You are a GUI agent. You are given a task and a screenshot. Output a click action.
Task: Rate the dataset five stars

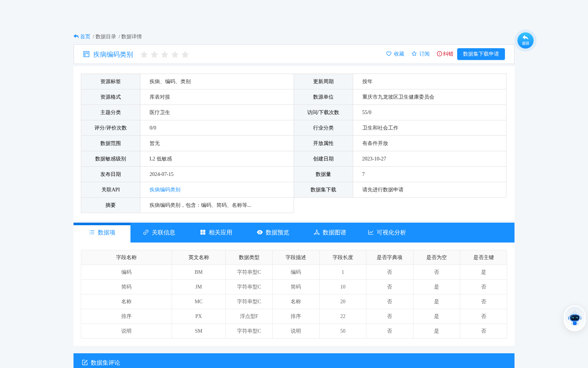coord(185,54)
